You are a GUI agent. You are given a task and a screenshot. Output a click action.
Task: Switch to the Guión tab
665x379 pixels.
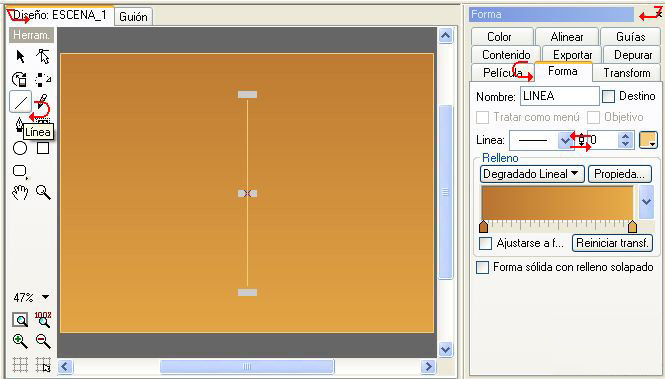coord(133,17)
